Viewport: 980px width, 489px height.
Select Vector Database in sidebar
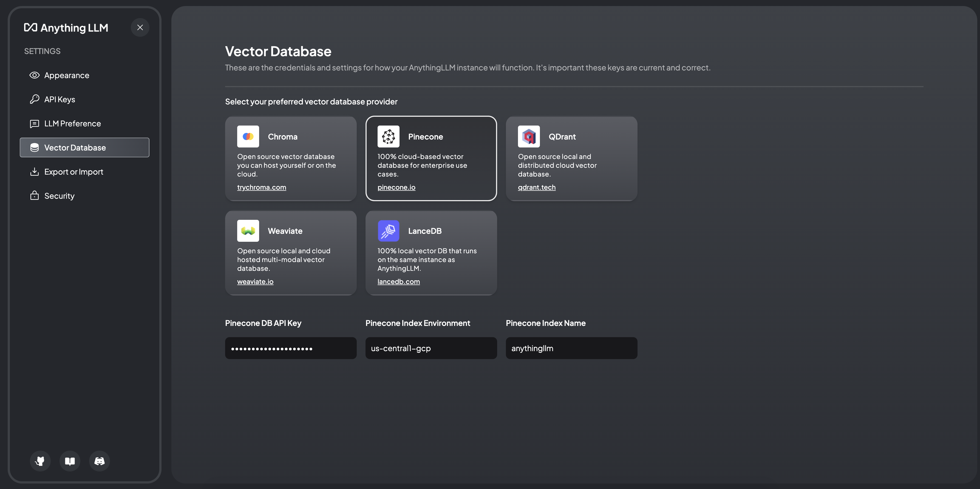tap(84, 147)
